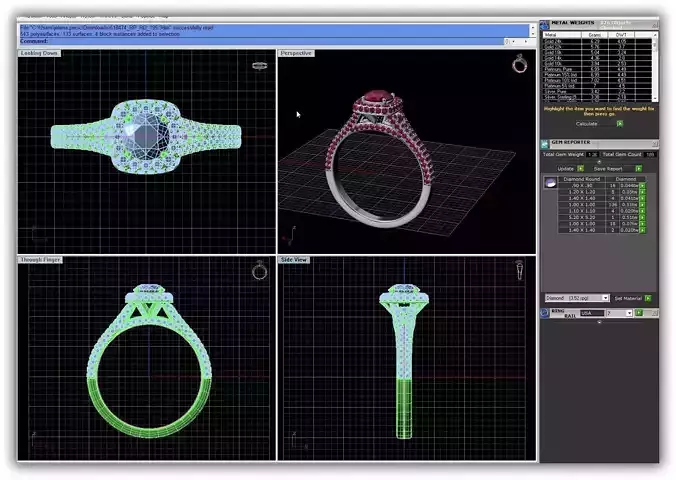Click the green arrow next to Update
Image resolution: width=676 pixels, height=480 pixels.
tap(580, 169)
